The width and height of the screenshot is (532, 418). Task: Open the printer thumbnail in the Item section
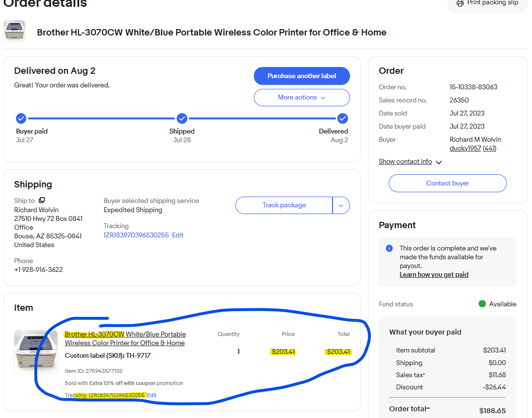pos(35,352)
